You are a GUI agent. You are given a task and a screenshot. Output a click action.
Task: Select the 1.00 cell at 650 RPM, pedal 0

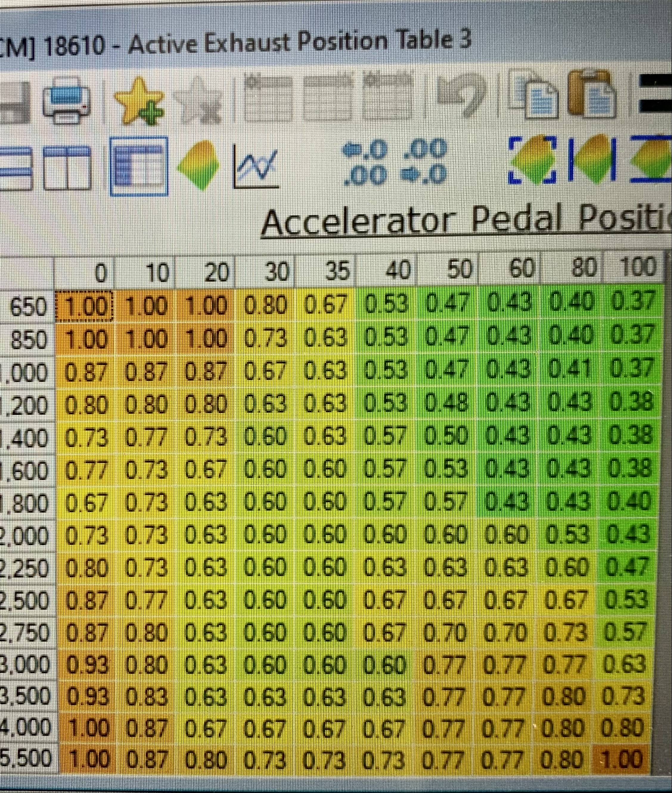point(84,307)
